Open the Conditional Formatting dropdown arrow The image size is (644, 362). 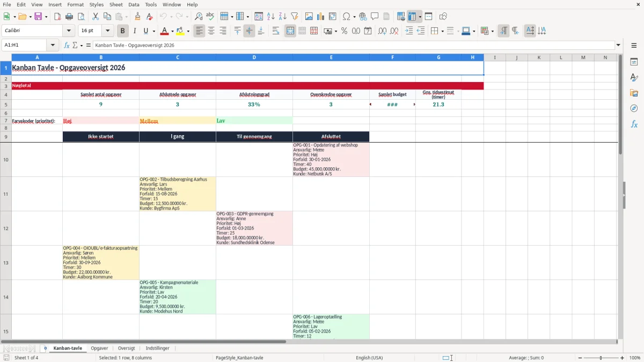(492, 31)
